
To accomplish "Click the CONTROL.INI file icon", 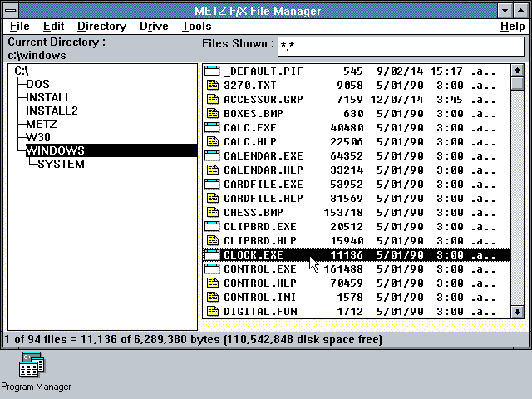I will pos(213,298).
